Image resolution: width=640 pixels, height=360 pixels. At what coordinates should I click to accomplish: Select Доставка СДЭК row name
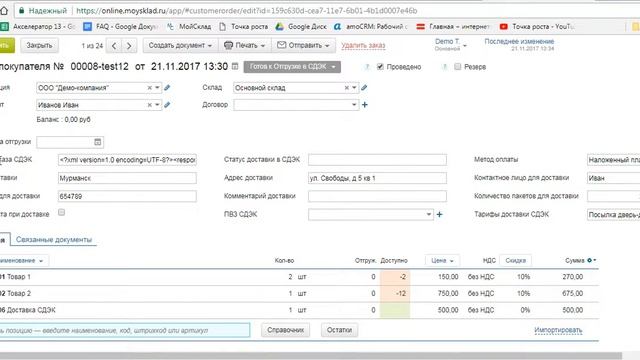coord(31,310)
